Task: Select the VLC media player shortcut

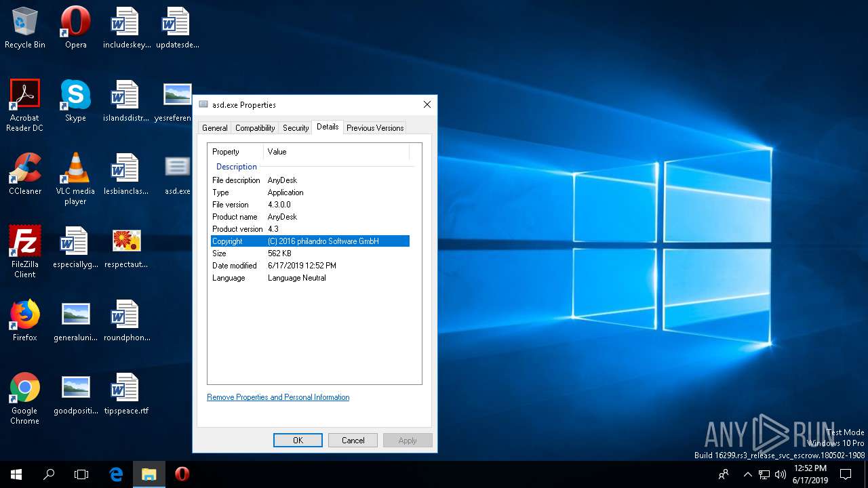Action: (75, 178)
